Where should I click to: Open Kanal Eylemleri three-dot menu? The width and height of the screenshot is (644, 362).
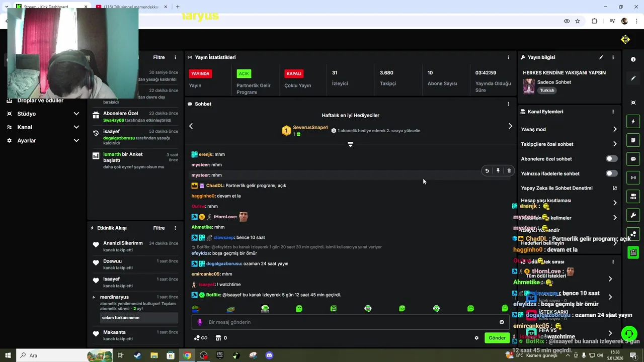613,112
